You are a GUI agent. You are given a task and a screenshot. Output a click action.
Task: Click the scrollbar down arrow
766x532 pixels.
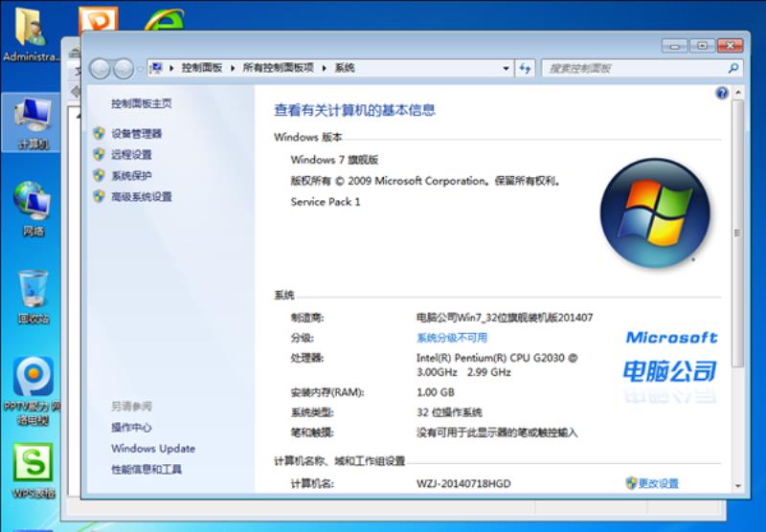click(737, 486)
